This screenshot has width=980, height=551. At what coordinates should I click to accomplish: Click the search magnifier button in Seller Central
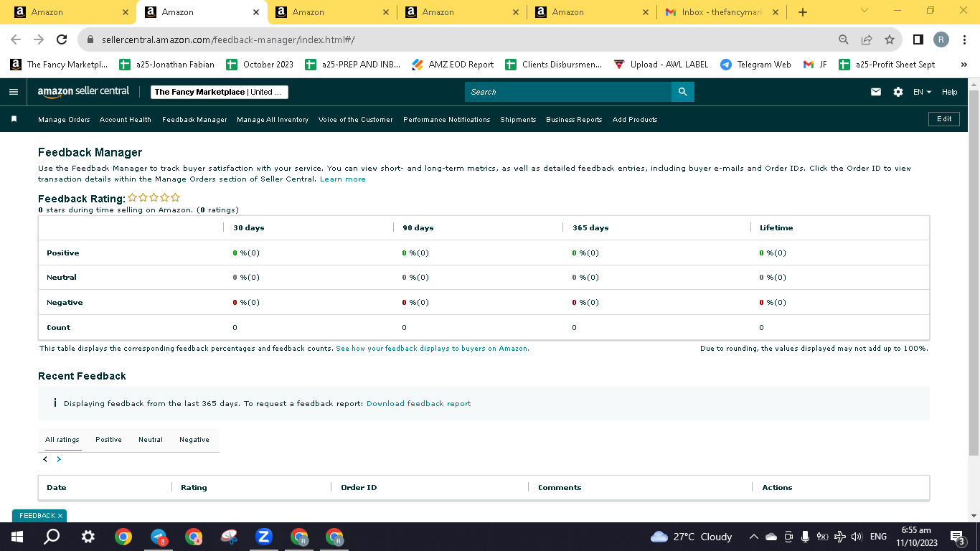(x=682, y=92)
